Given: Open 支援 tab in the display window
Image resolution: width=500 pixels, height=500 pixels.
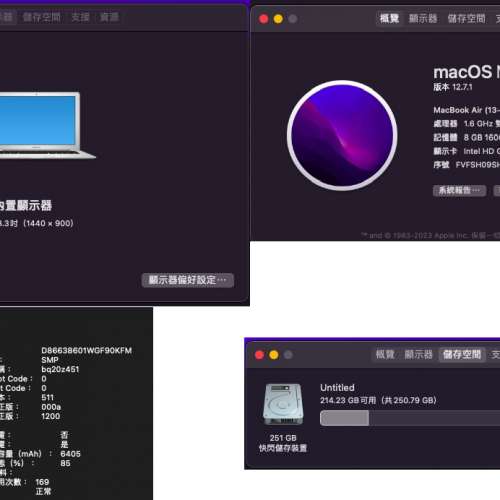Looking at the screenshot, I should click(x=80, y=17).
